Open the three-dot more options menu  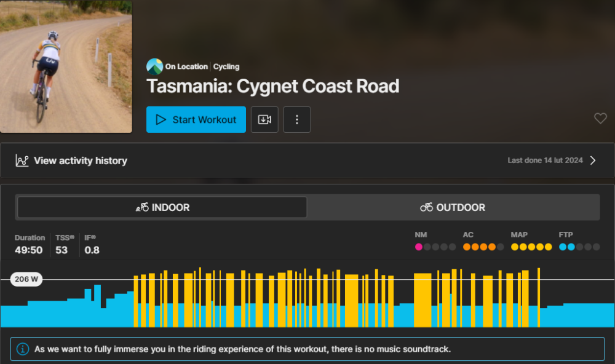coord(297,120)
